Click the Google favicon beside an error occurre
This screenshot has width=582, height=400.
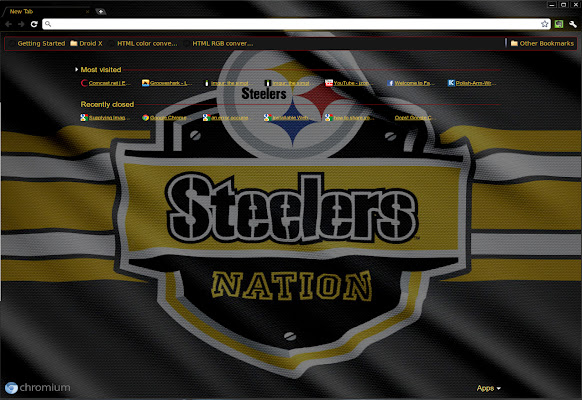tap(207, 118)
